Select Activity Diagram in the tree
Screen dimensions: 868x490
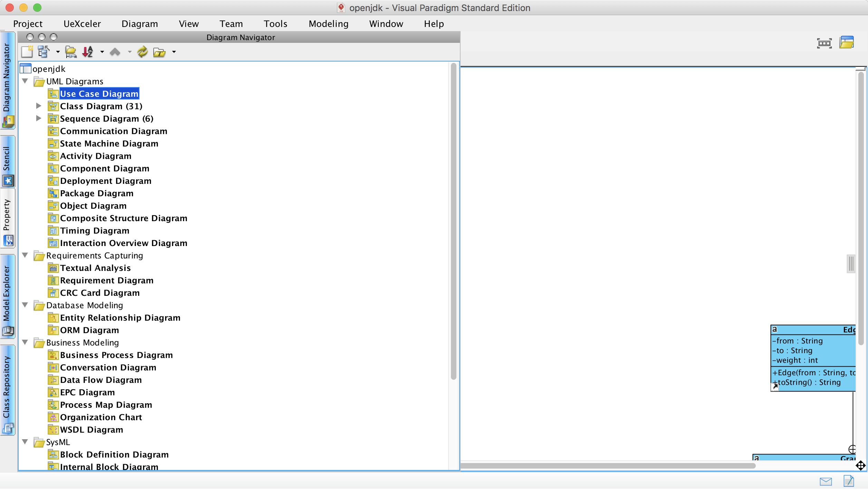pos(95,156)
